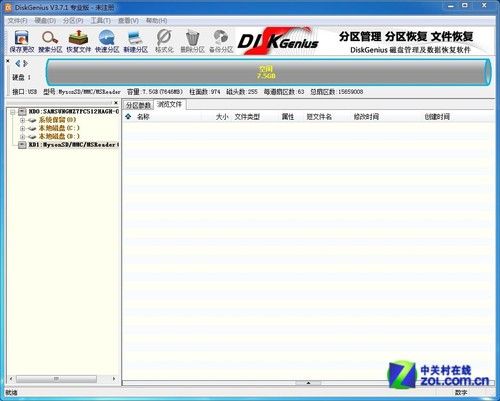
Task: Open the 帮助(H) menu
Action: (x=156, y=21)
